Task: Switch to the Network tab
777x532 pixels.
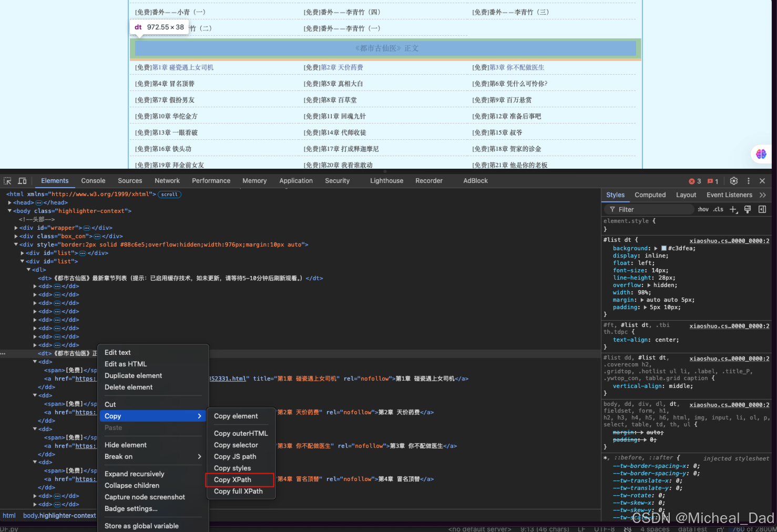Action: pyautogui.click(x=167, y=181)
